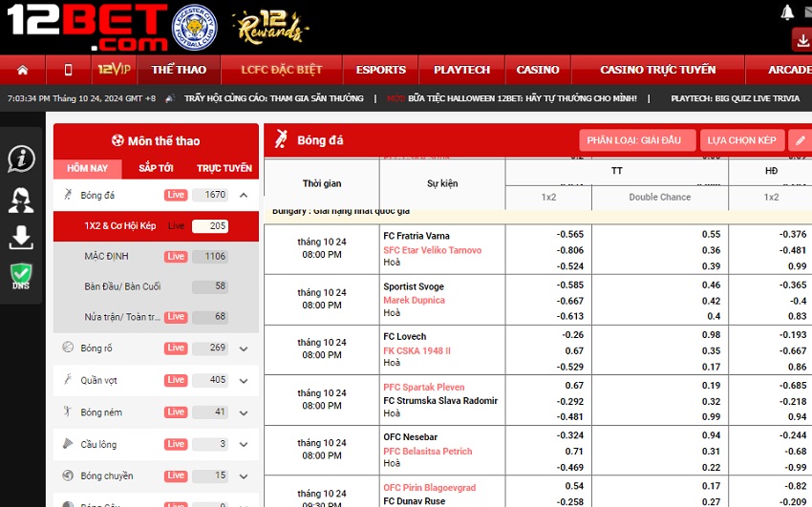Screen dimensions: 812x507
Task: Open the info chat bubble in sidebar
Action: [x=21, y=158]
